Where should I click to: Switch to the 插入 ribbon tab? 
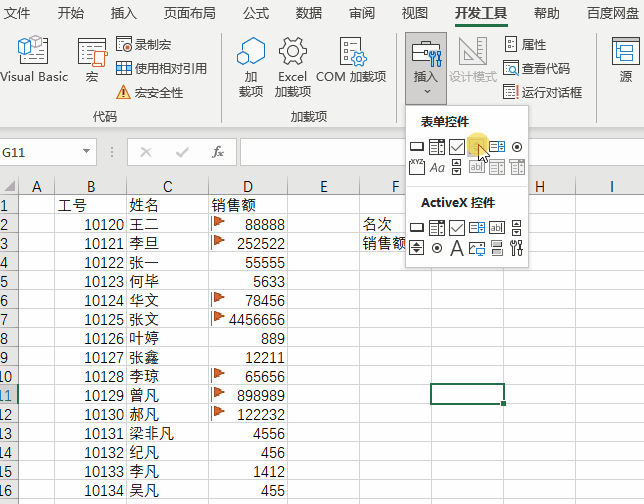tap(124, 13)
